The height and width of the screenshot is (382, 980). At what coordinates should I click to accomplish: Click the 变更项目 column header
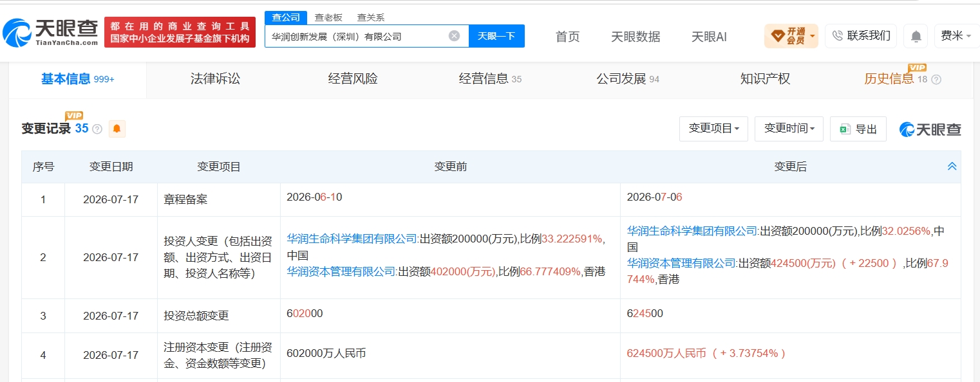[219, 167]
